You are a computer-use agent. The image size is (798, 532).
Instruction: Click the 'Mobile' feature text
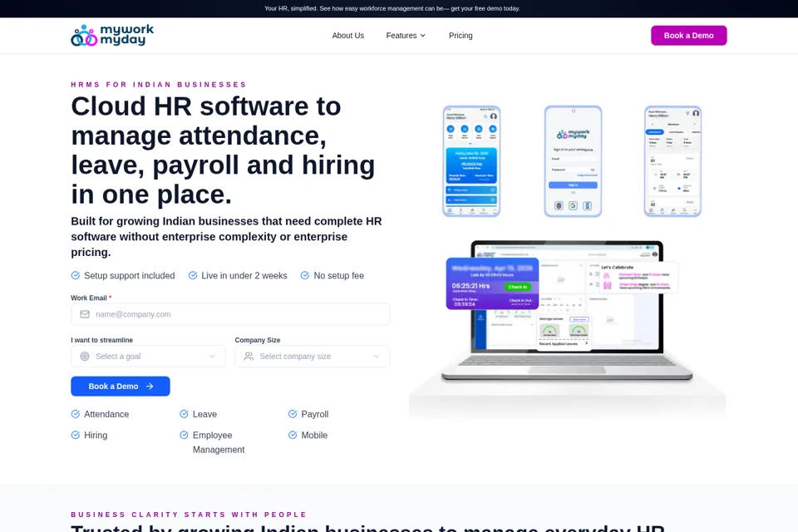click(314, 436)
